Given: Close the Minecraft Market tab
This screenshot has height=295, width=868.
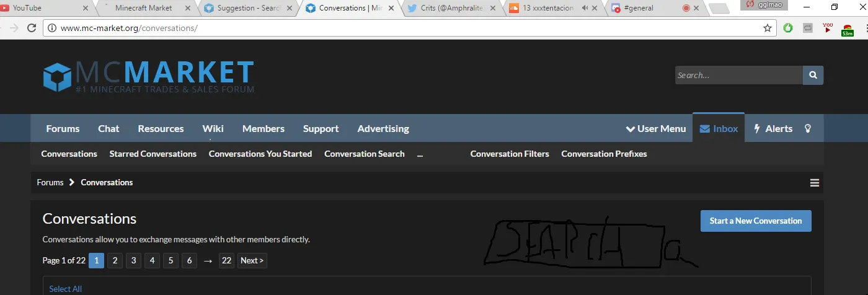Looking at the screenshot, I should tap(188, 9).
